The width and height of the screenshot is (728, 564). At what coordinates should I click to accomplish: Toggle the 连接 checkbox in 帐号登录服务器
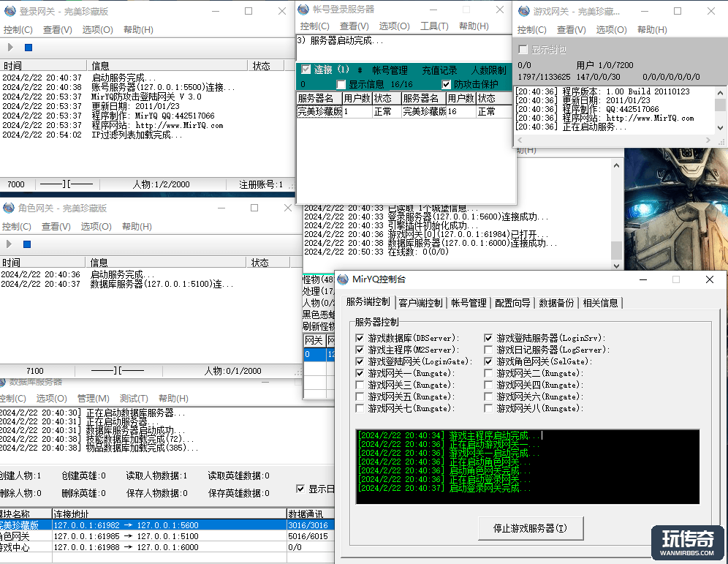tap(306, 69)
